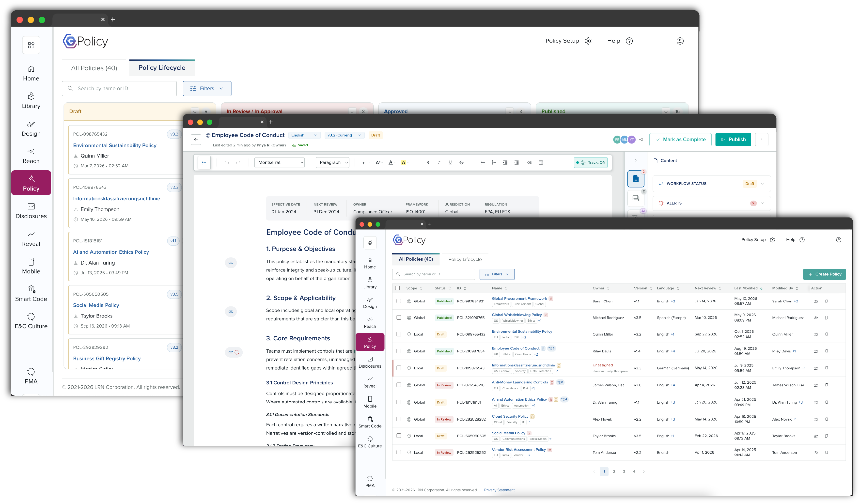Viewport: 861px width, 504px height.
Task: Click the text color icon in editor toolbar
Action: tap(391, 163)
